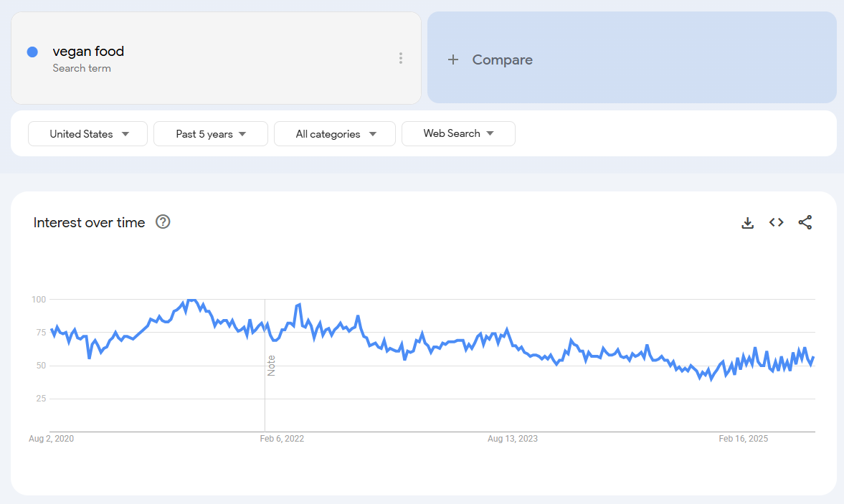The image size is (844, 504).
Task: Edit the vegan food search term
Action: (x=88, y=51)
